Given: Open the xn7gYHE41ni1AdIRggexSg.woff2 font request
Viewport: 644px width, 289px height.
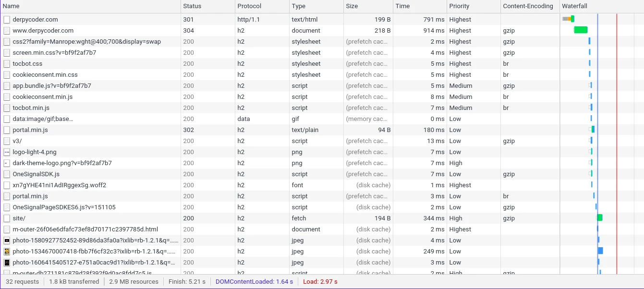Looking at the screenshot, I should tap(60, 185).
